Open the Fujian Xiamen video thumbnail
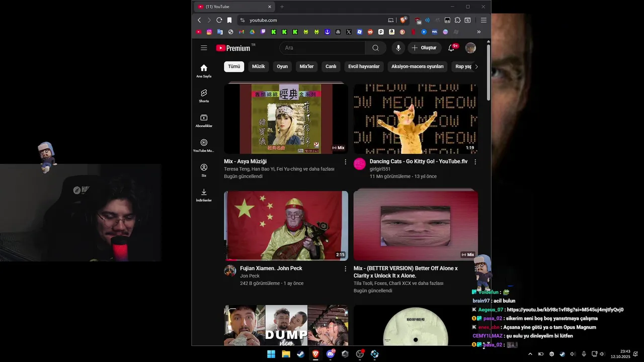Image resolution: width=644 pixels, height=362 pixels. (286, 226)
